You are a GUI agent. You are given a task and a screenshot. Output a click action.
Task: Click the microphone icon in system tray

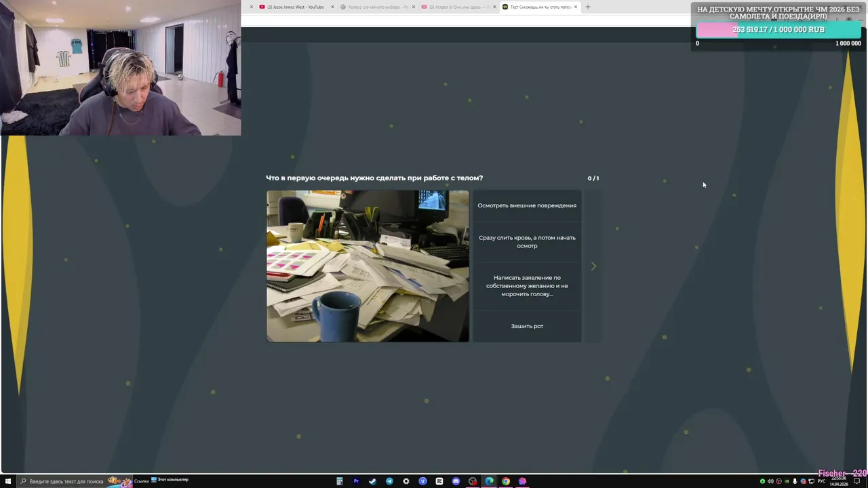[x=795, y=481]
